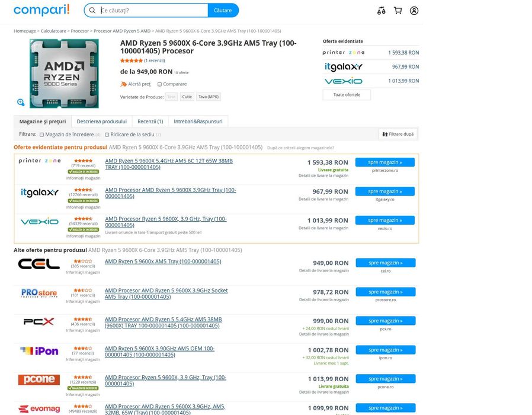Open the Alertă preț link

pos(139,84)
